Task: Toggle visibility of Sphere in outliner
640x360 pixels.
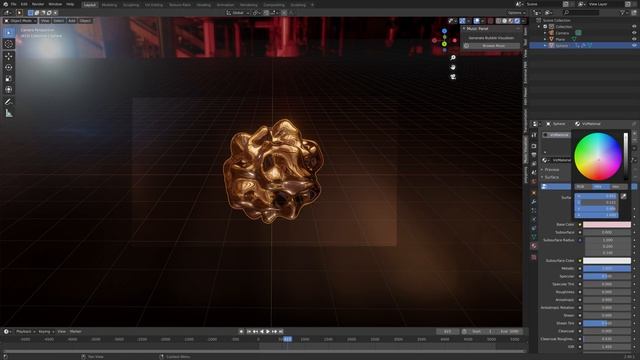Action: [634, 45]
